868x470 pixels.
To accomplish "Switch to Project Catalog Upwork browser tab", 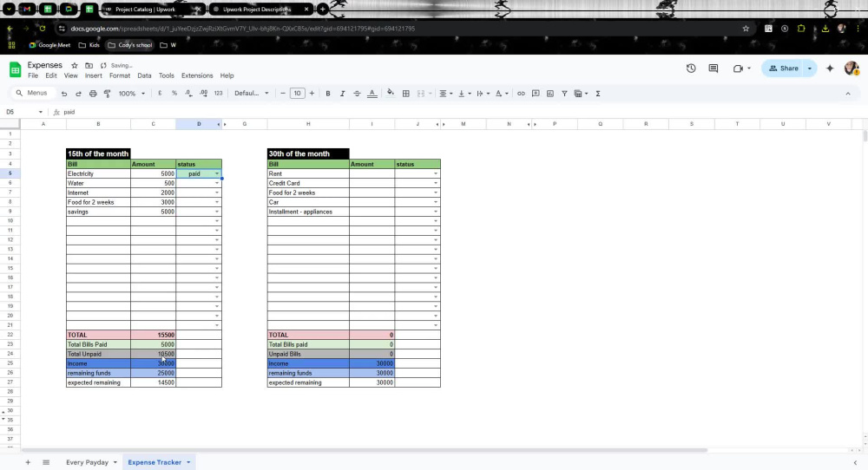I will click(153, 10).
